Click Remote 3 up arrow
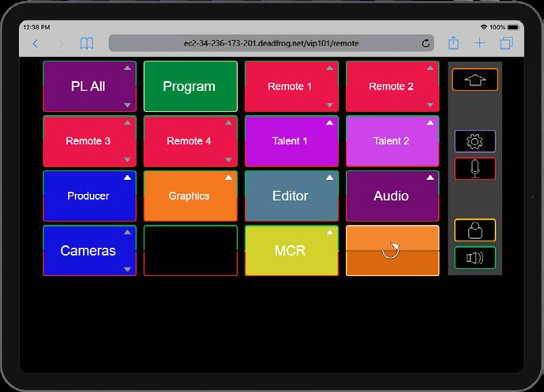 [127, 123]
